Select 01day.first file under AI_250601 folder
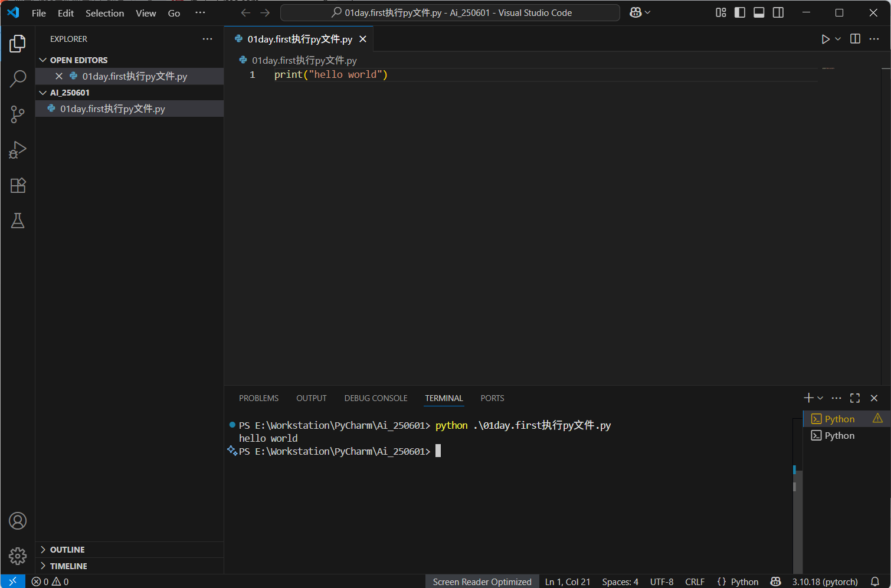891x588 pixels. (x=129, y=109)
